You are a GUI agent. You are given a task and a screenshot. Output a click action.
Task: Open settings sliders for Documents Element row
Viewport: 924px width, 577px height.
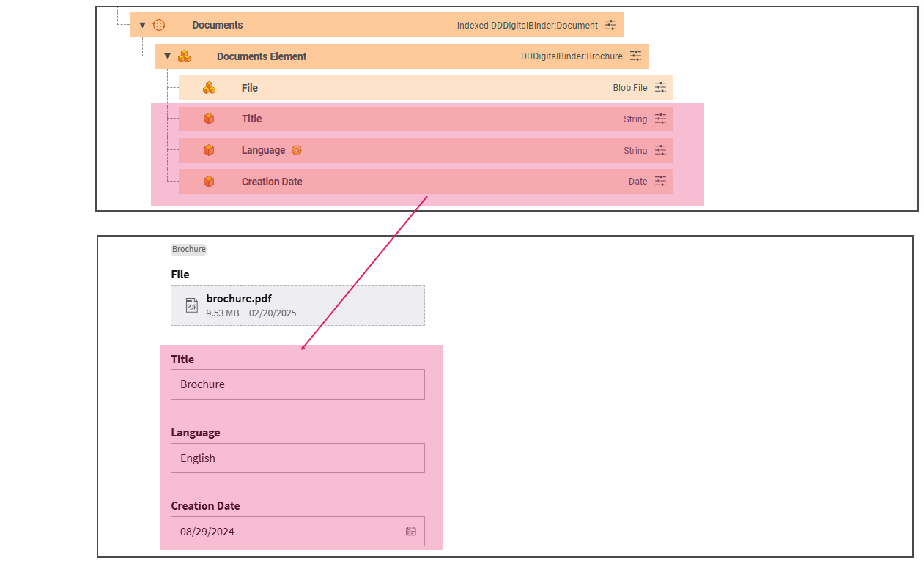coord(636,56)
